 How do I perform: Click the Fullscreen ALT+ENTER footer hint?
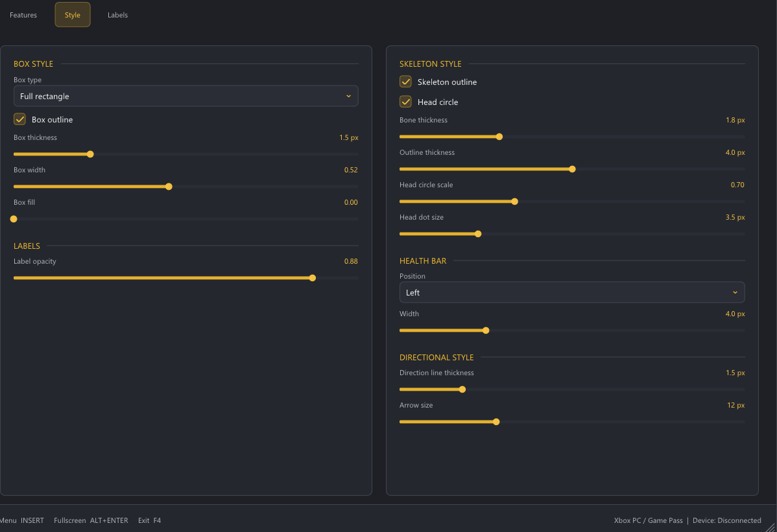pos(91,520)
